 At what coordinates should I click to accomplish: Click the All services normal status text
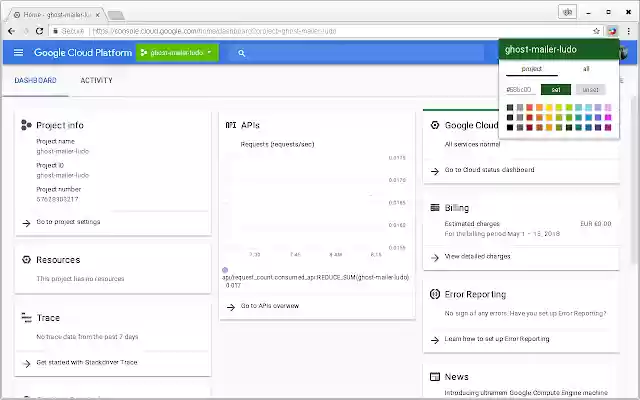click(x=472, y=144)
